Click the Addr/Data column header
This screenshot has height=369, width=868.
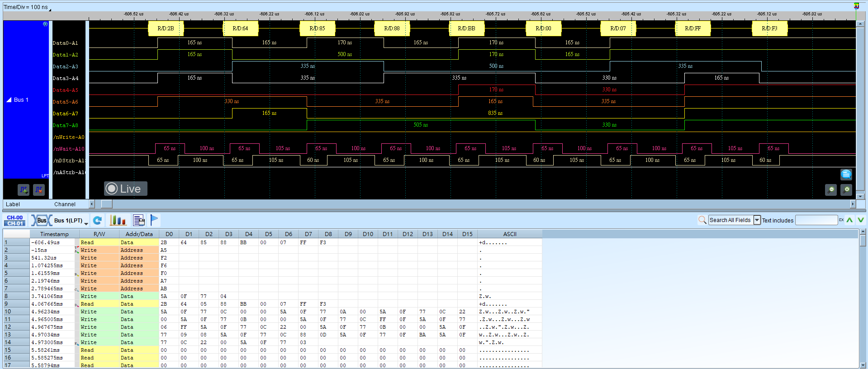139,234
